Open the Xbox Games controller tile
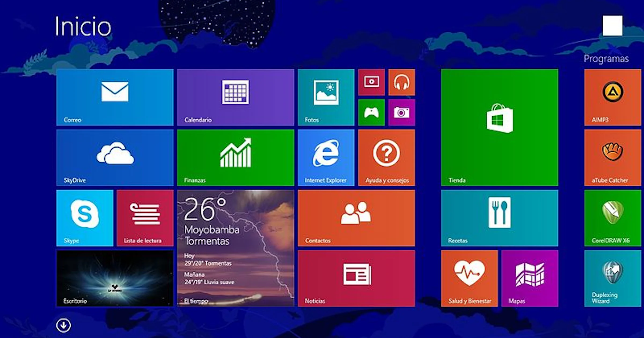The width and height of the screenshot is (644, 338). (371, 112)
